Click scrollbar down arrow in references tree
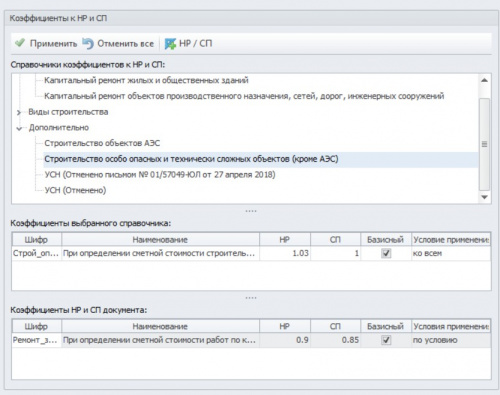The width and height of the screenshot is (500, 395). coord(484,197)
